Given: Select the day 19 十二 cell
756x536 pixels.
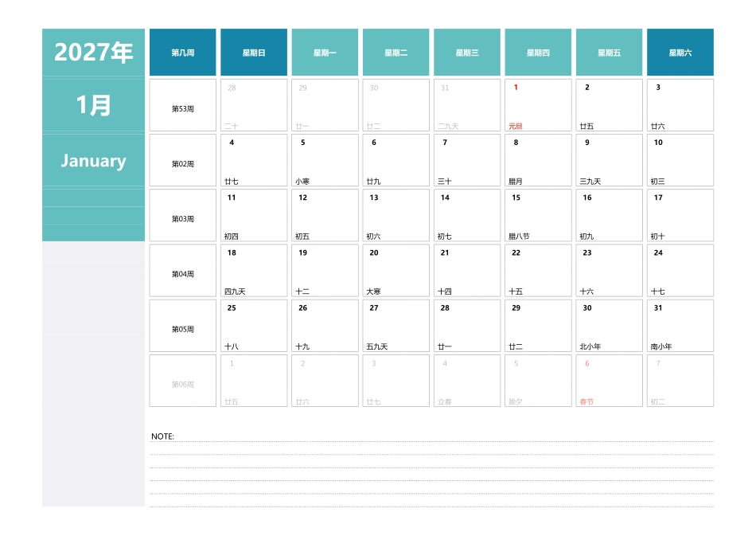Looking at the screenshot, I should click(x=325, y=270).
